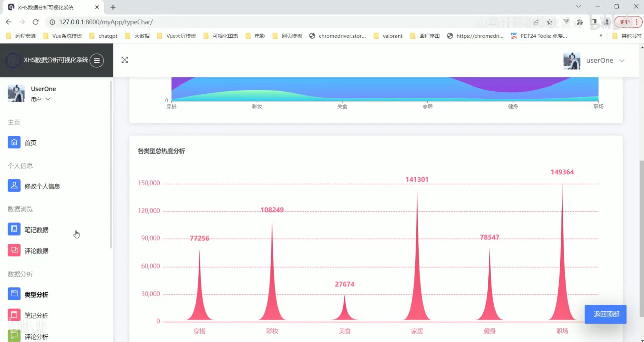Select the 类型分析 sidebar icon

pyautogui.click(x=14, y=294)
